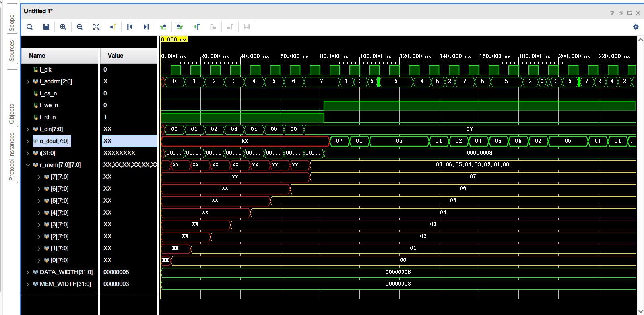Select the i_clk signal row

point(46,70)
